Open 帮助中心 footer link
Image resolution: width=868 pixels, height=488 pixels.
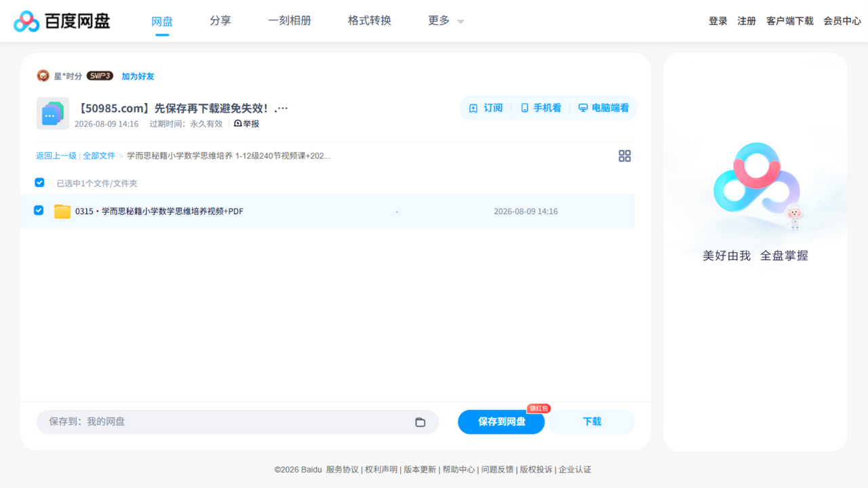[x=459, y=470]
